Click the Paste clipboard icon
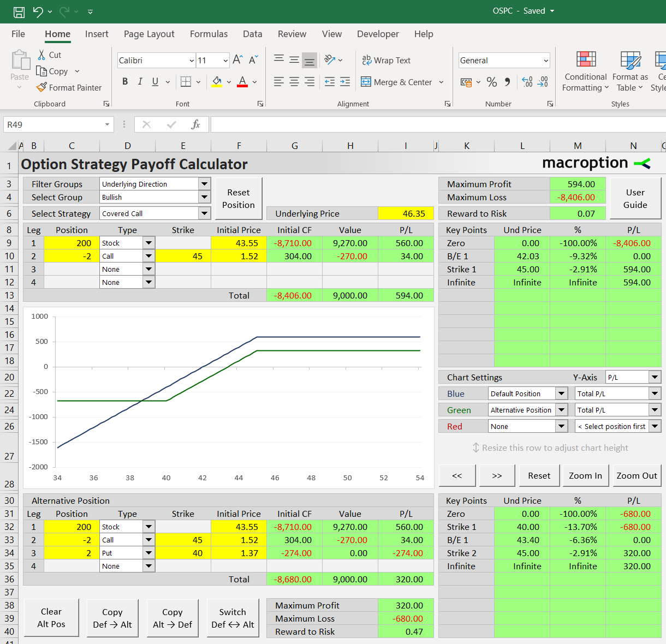666x644 pixels. [x=20, y=59]
